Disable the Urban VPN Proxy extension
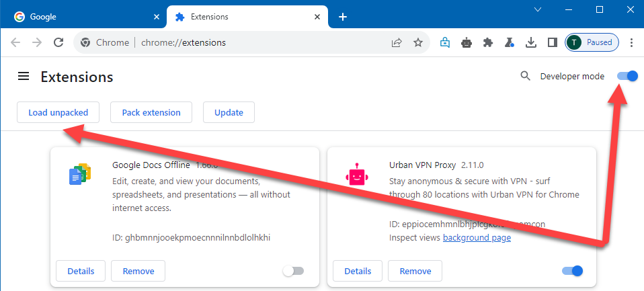644x291 pixels. click(572, 271)
